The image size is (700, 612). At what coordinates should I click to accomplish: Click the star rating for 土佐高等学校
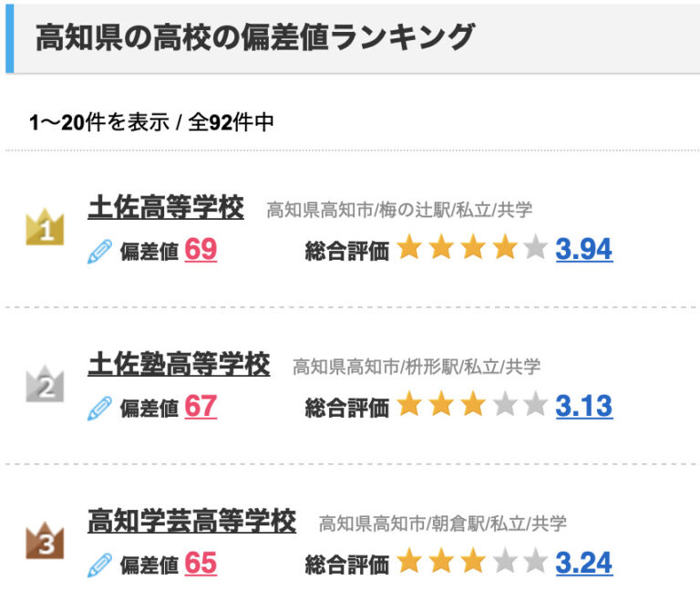coord(471,249)
